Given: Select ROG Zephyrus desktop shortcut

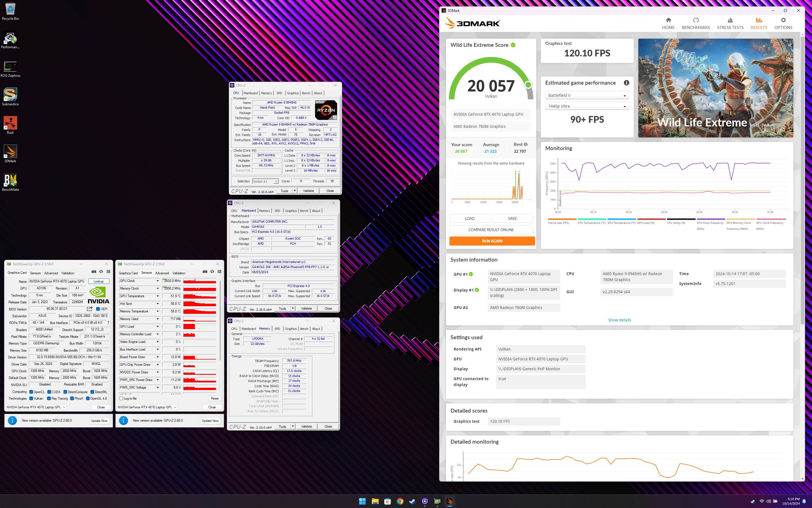Looking at the screenshot, I should tap(10, 69).
